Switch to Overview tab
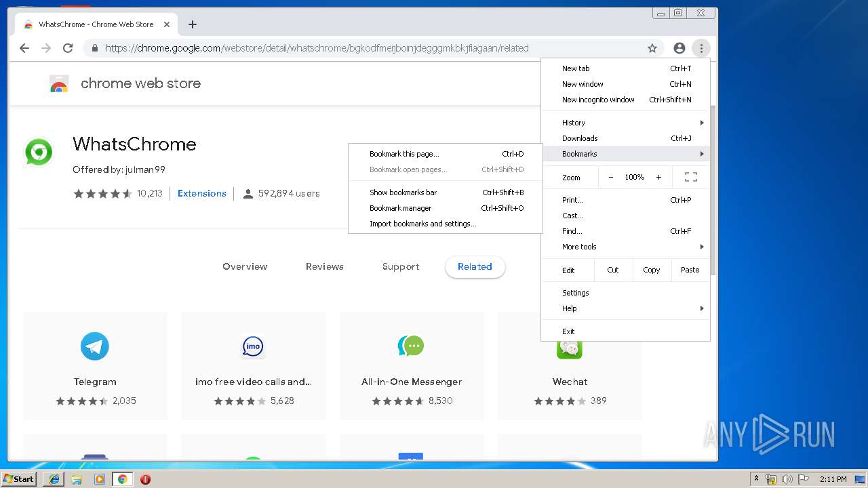The height and width of the screenshot is (488, 868). (x=245, y=267)
